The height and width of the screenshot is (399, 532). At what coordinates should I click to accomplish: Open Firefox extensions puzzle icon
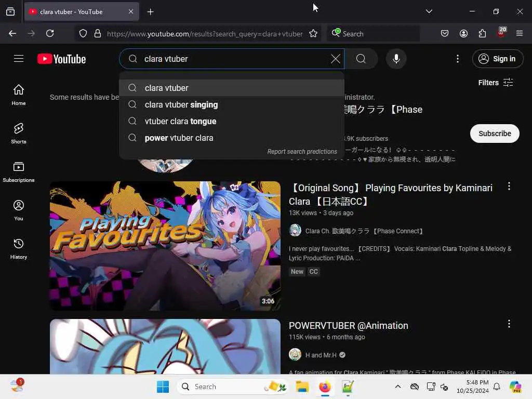click(482, 33)
